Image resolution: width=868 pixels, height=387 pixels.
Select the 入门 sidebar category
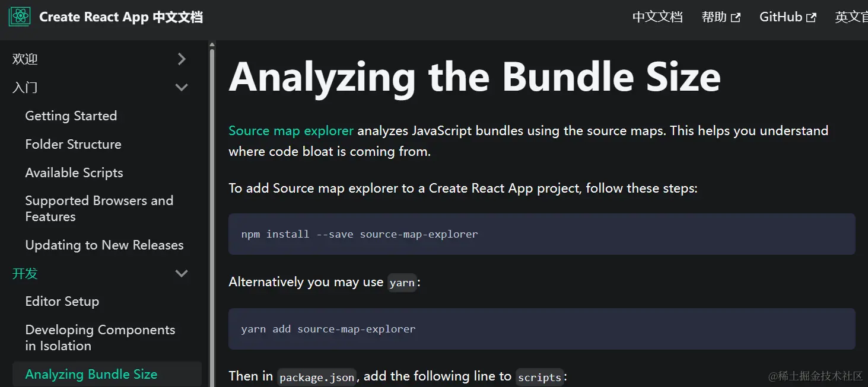click(x=25, y=87)
